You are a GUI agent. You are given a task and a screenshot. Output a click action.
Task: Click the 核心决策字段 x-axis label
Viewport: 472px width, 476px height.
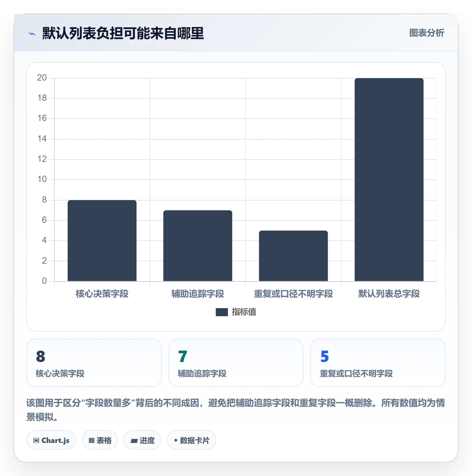pyautogui.click(x=102, y=294)
